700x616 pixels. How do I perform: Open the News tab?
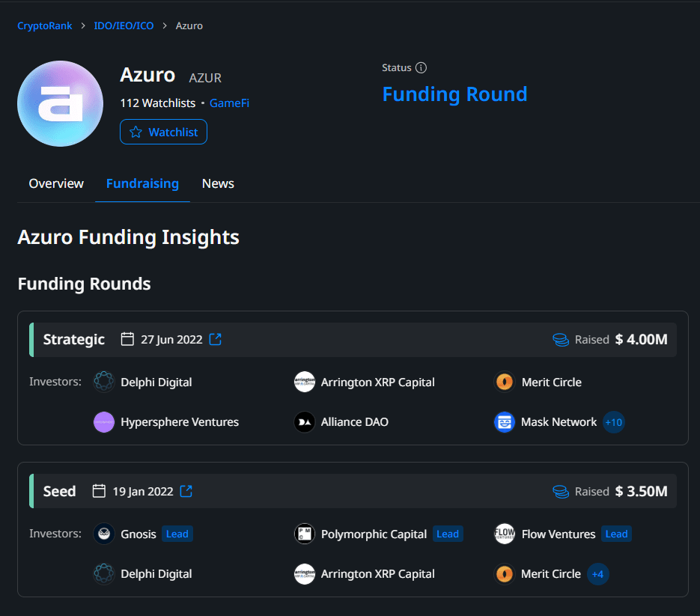[x=218, y=183]
